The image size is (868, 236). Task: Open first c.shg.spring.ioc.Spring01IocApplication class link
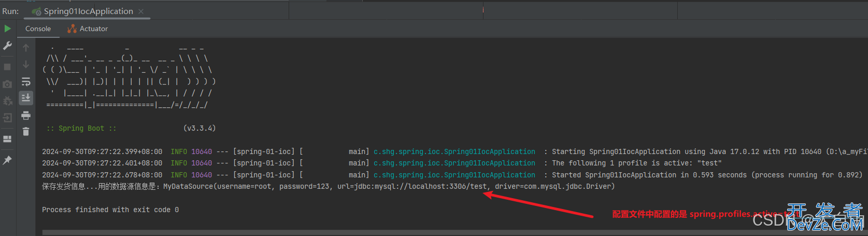(454, 151)
